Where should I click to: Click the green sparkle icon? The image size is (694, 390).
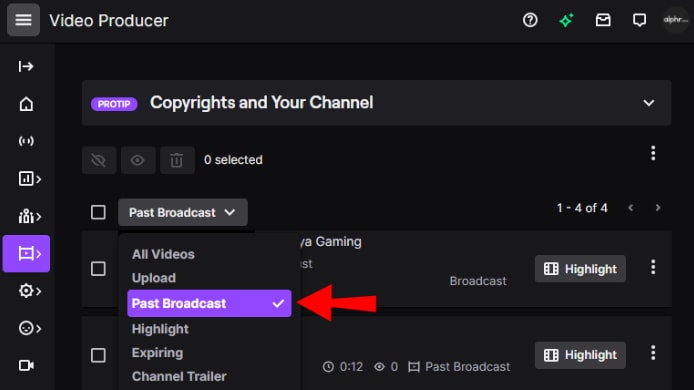pos(566,20)
